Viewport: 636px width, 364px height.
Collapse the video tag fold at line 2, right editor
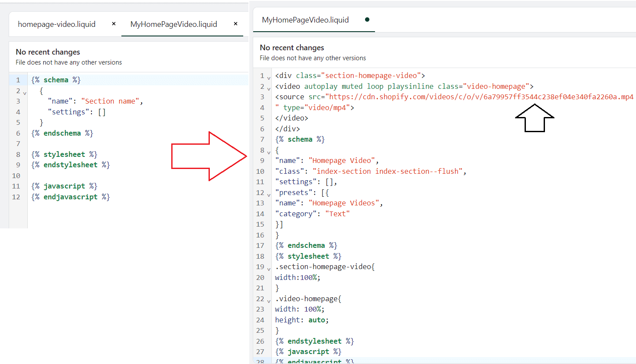click(x=269, y=89)
